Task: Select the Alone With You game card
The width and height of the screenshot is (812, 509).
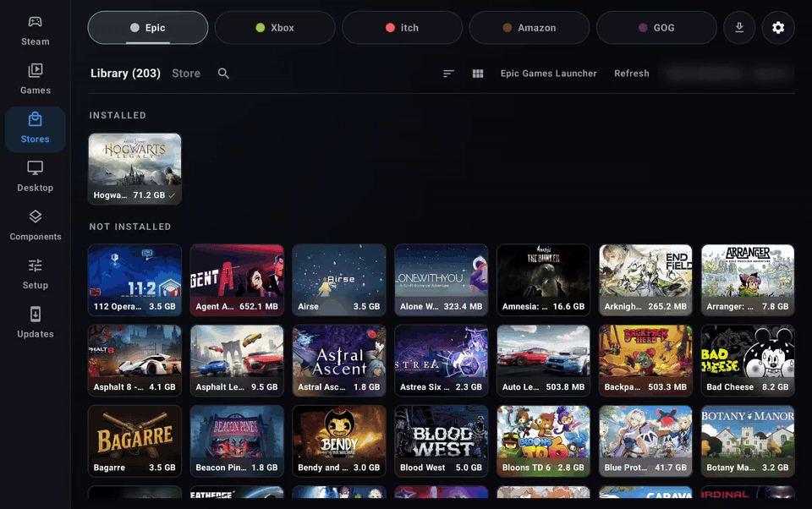Action: 442,280
